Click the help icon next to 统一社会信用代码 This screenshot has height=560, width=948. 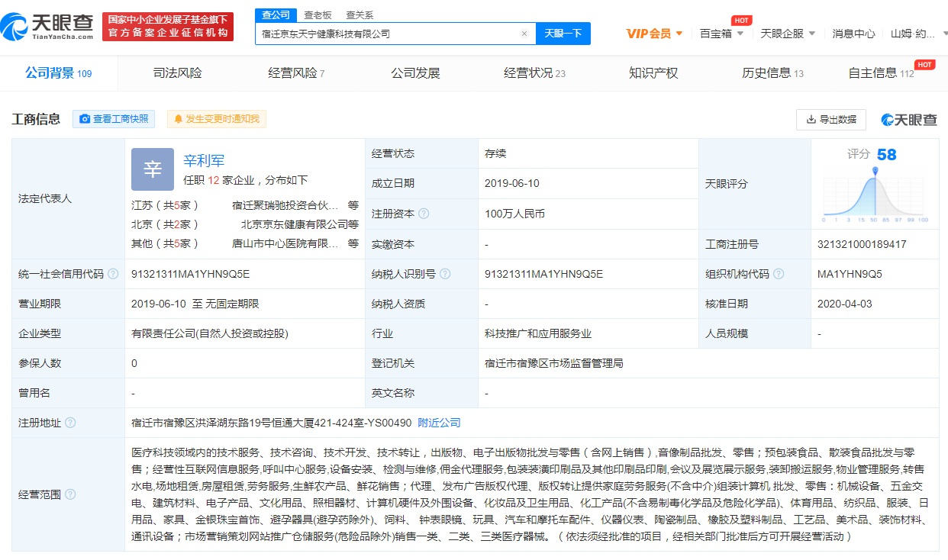click(x=113, y=274)
